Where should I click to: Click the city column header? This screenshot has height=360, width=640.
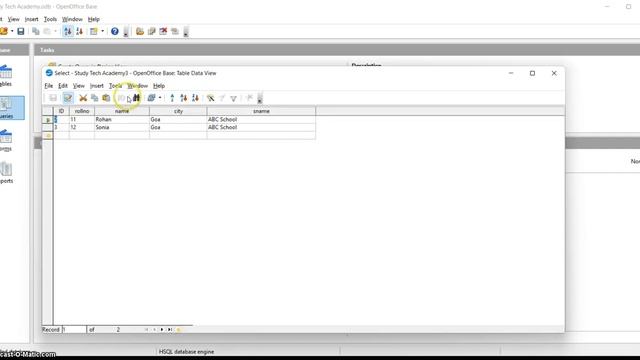pyautogui.click(x=178, y=111)
